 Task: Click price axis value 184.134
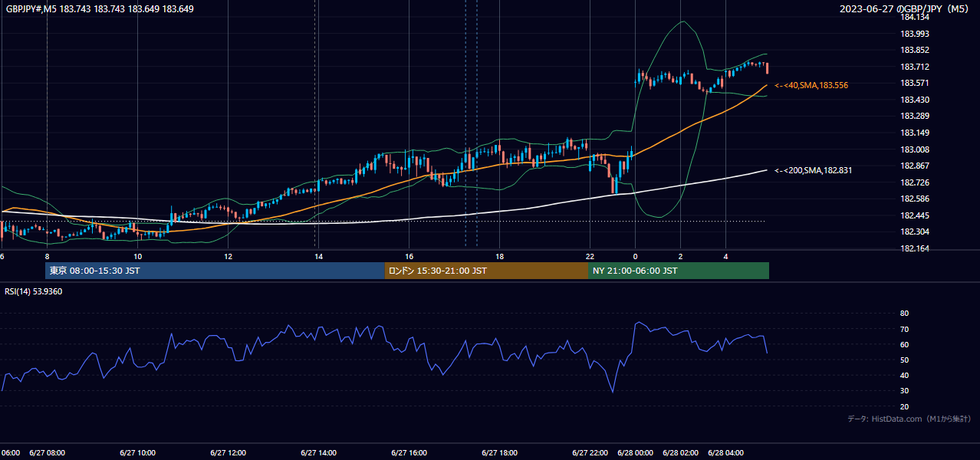tap(914, 17)
